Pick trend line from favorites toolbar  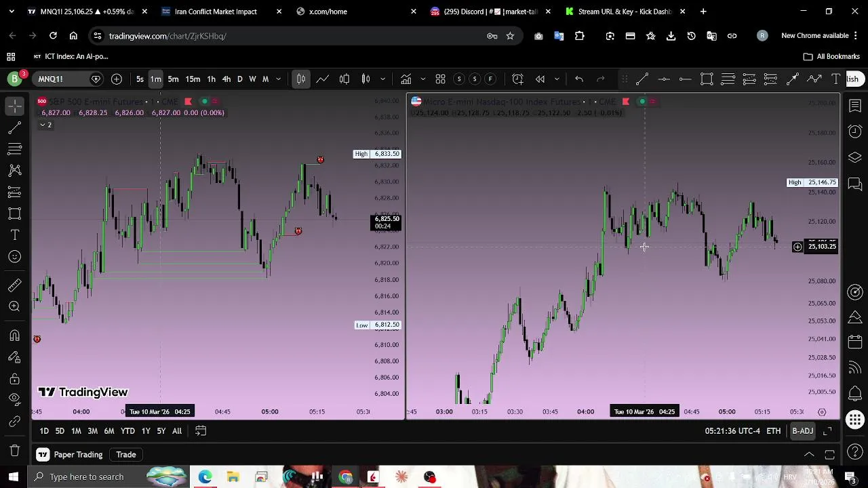(642, 79)
